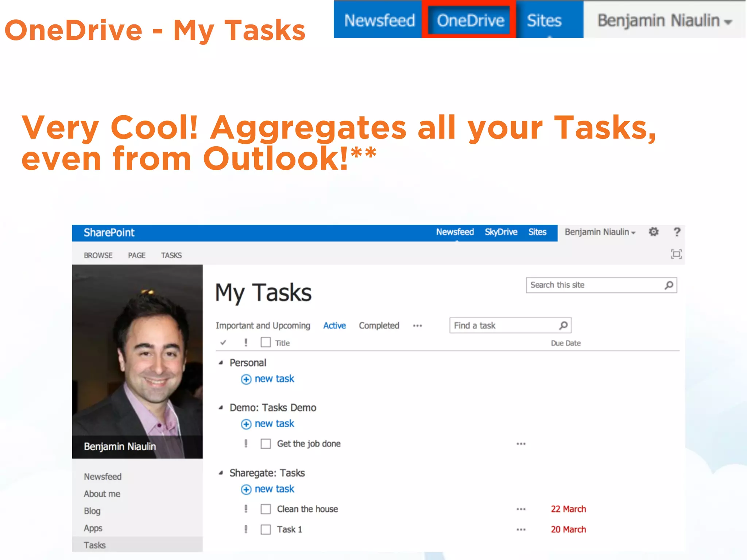Open ellipsis menu for Task 1
Image resolution: width=747 pixels, height=560 pixels.
521,529
